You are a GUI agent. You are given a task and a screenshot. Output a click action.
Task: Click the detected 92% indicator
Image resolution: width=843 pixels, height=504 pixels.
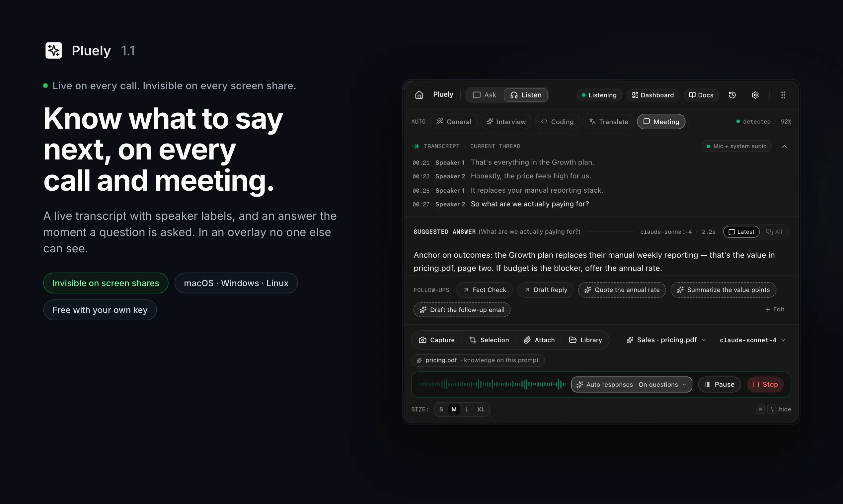(x=763, y=122)
